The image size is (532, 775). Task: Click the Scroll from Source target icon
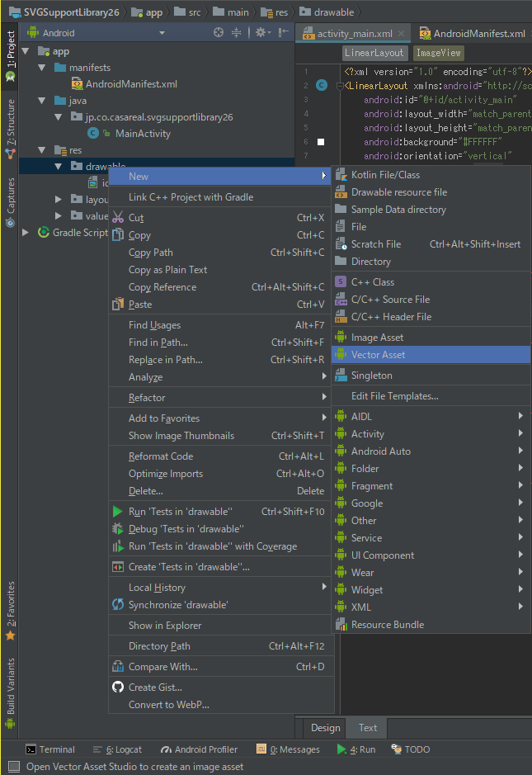(219, 31)
